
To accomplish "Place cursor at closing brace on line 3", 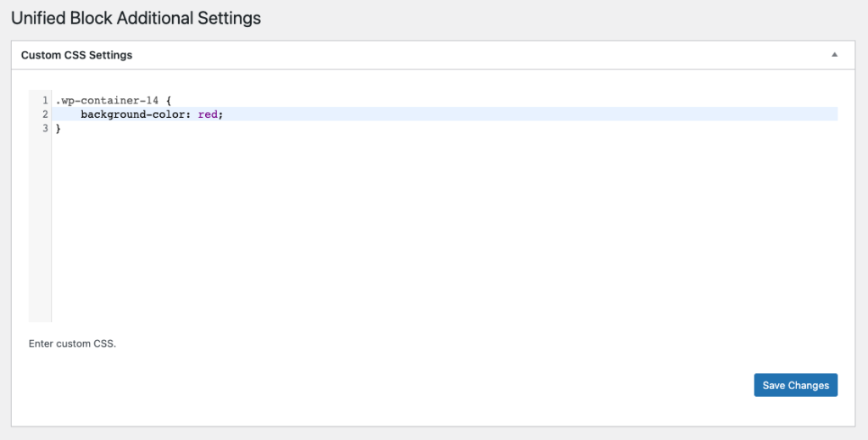I will point(58,128).
